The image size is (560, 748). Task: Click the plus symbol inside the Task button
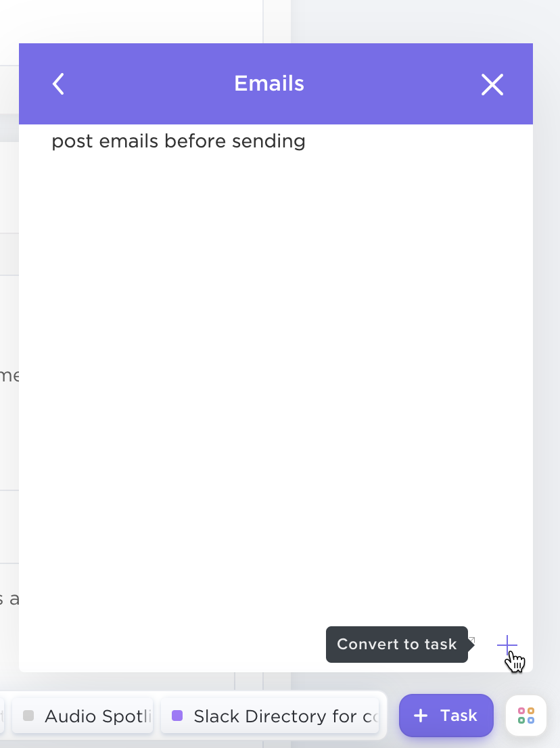click(x=421, y=716)
